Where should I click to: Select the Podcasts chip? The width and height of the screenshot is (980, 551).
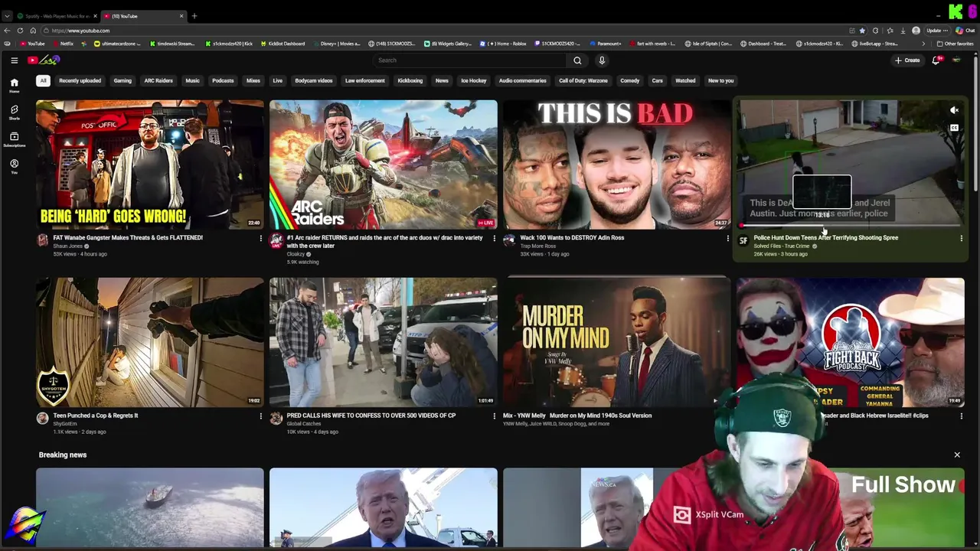coord(223,80)
